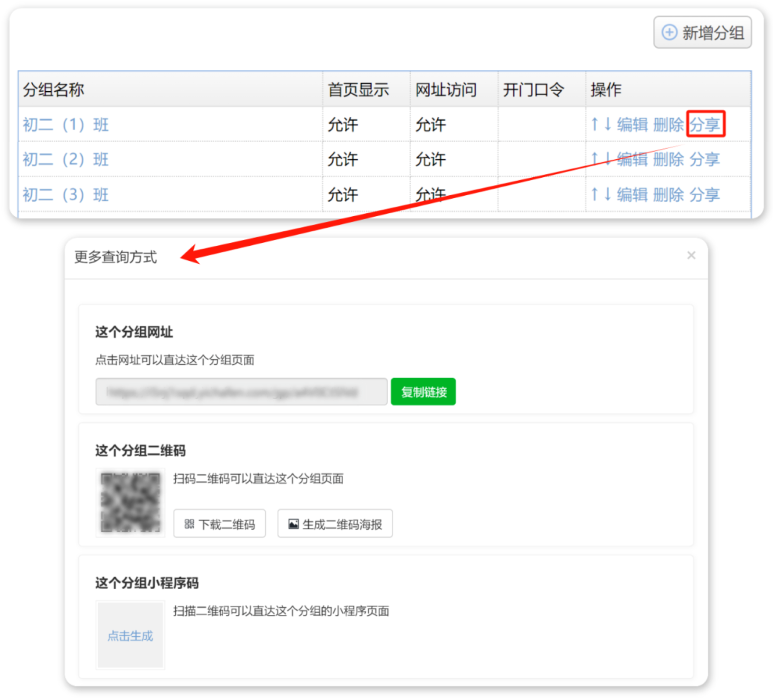773x700 pixels.
Task: Close the 更多查询方式 dialog
Action: click(x=691, y=256)
